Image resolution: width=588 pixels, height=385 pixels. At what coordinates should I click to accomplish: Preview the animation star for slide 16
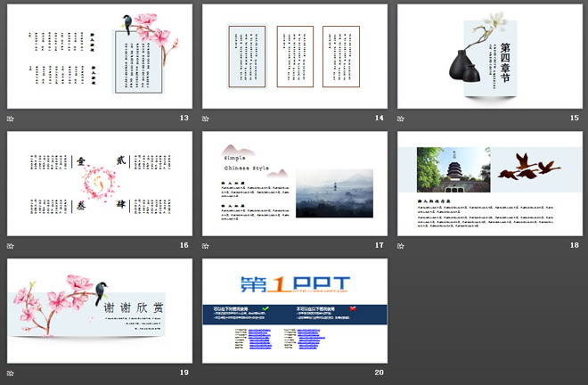(11, 244)
